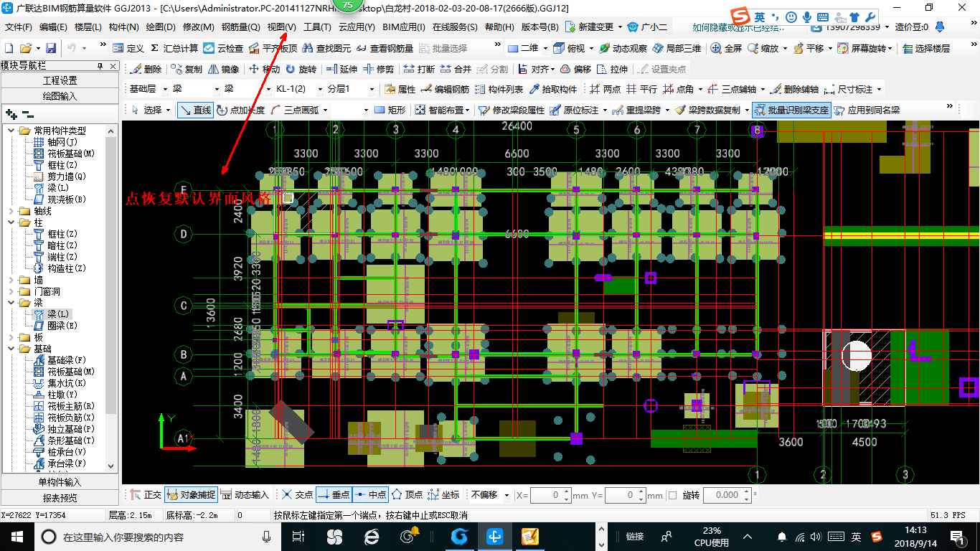The width and height of the screenshot is (980, 551).
Task: Select the 拉伸 stretch tool
Action: point(612,69)
